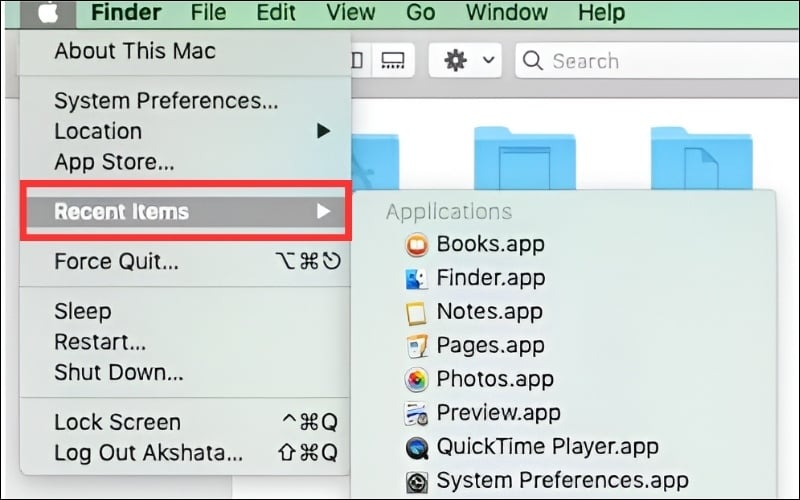Viewport: 800px width, 500px height.
Task: Expand the Location submenu arrow
Action: (x=323, y=131)
